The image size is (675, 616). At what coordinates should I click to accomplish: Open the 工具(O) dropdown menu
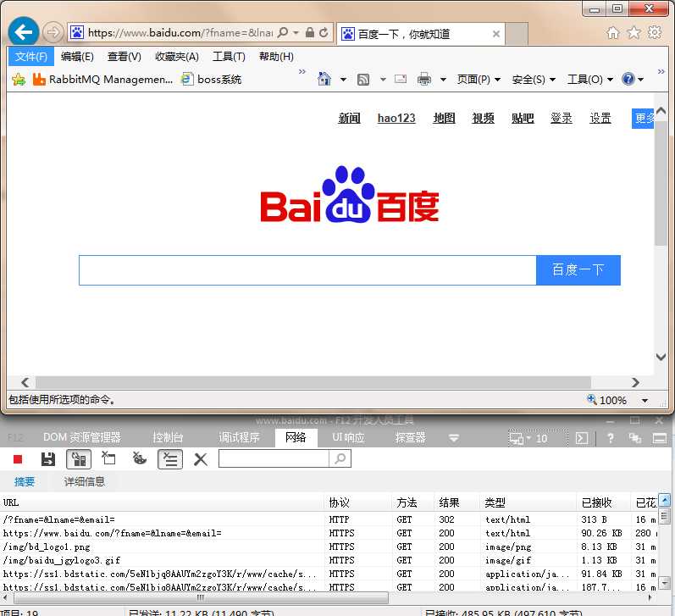tap(590, 80)
